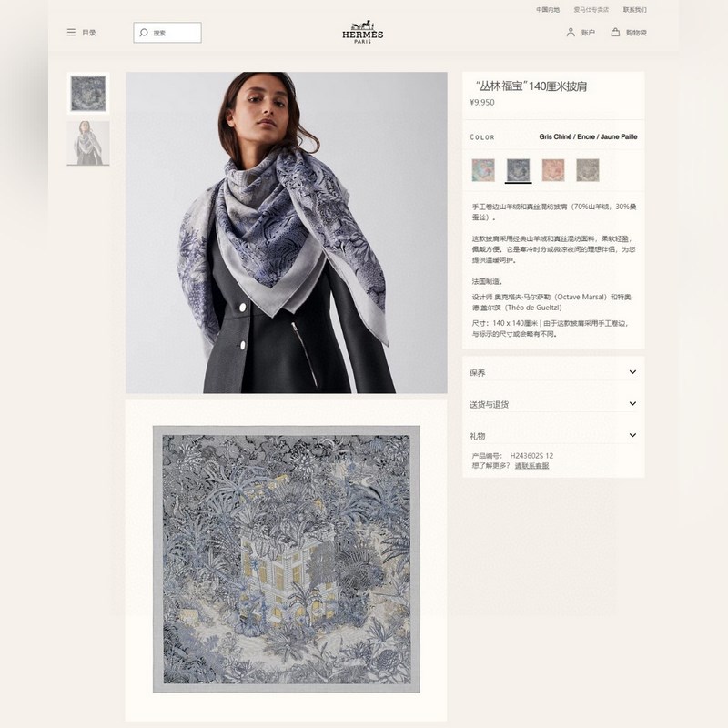
Task: Choose the grey-blue selected scarf swatch
Action: pyautogui.click(x=518, y=170)
